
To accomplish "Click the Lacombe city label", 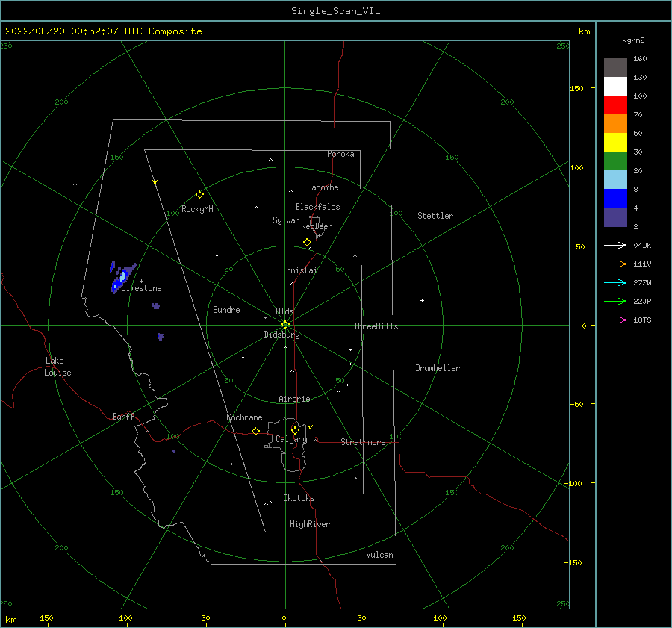I will click(x=323, y=187).
